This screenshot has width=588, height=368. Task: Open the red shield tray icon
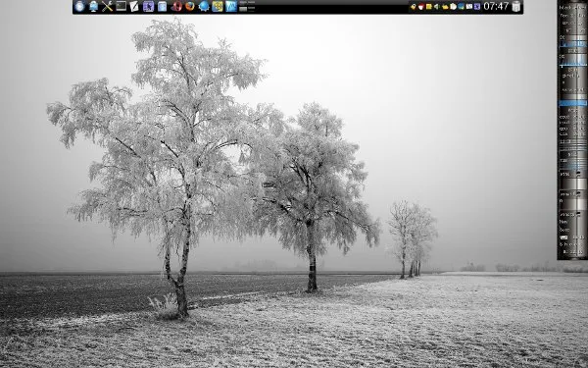coord(420,7)
